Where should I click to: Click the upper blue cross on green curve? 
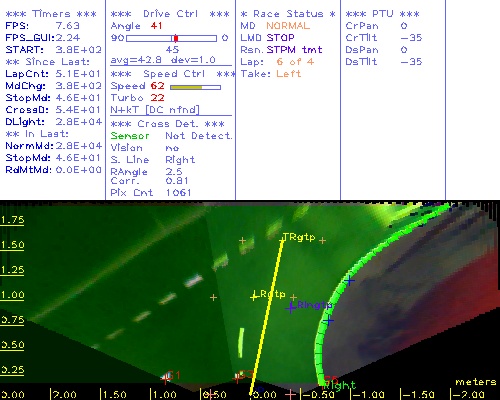349,281
